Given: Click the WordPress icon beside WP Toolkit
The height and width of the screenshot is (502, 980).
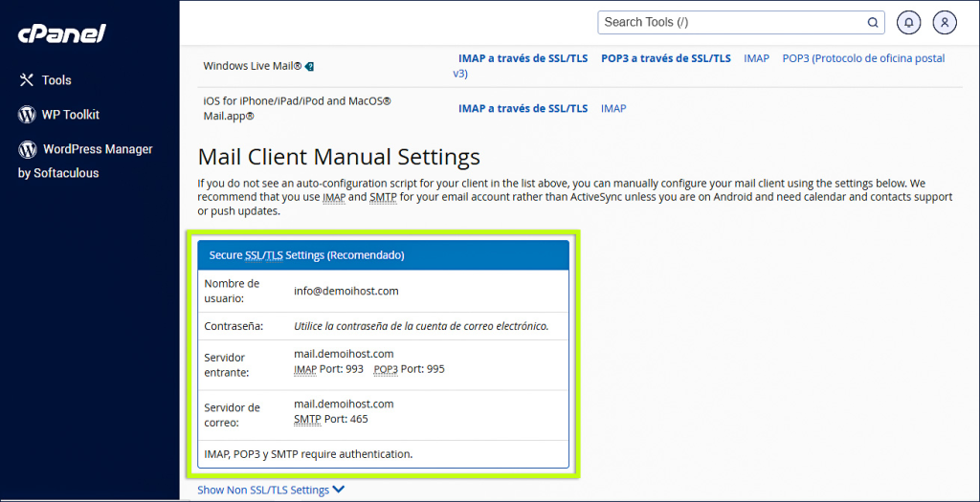Looking at the screenshot, I should 27,115.
